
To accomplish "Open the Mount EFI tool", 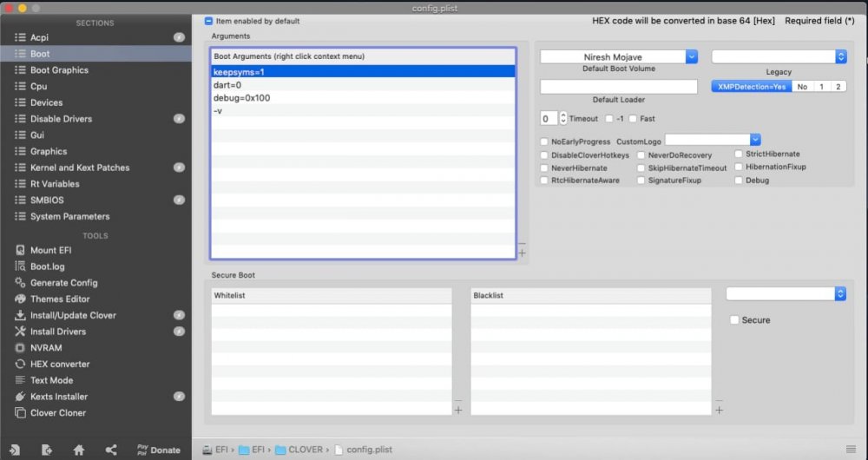I will pyautogui.click(x=51, y=250).
